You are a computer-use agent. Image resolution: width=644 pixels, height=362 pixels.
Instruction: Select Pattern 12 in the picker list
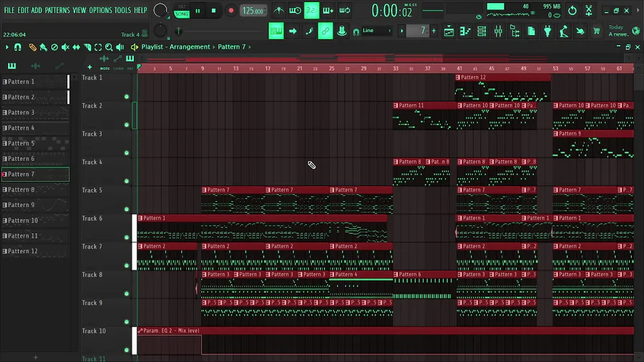(35, 251)
